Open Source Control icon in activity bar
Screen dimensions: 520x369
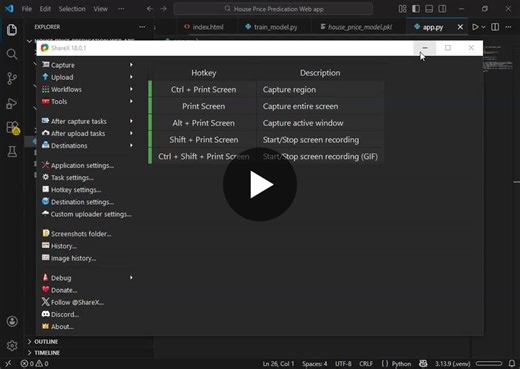pos(12,79)
